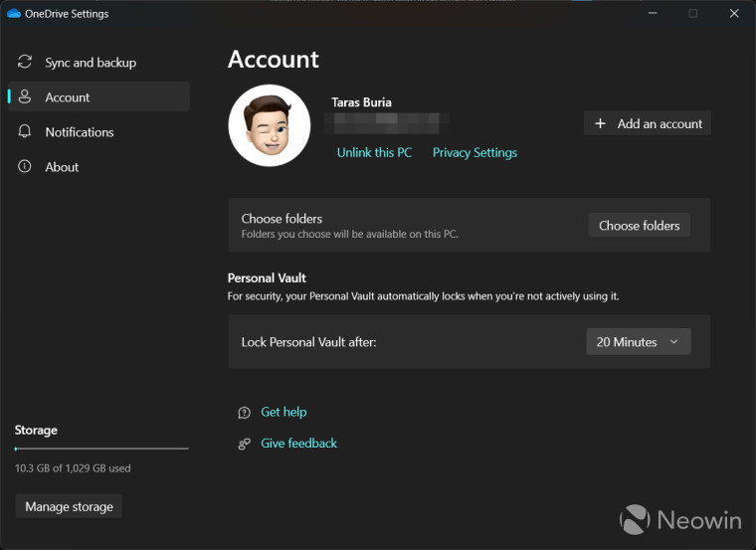
Task: Click the Taras Buria profile avatar
Action: [269, 125]
